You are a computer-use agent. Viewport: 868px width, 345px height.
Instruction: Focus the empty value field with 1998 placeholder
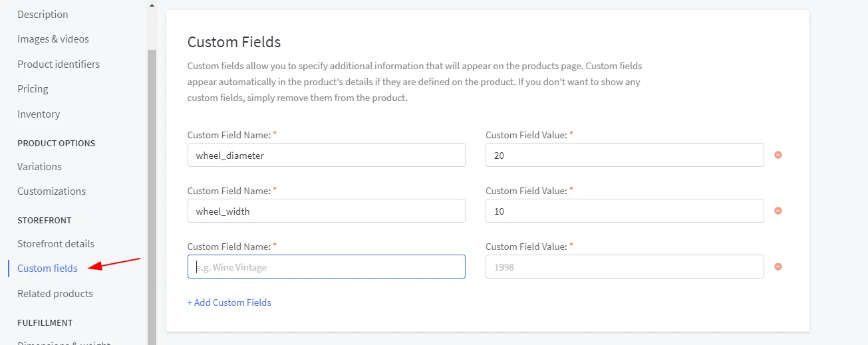point(624,267)
